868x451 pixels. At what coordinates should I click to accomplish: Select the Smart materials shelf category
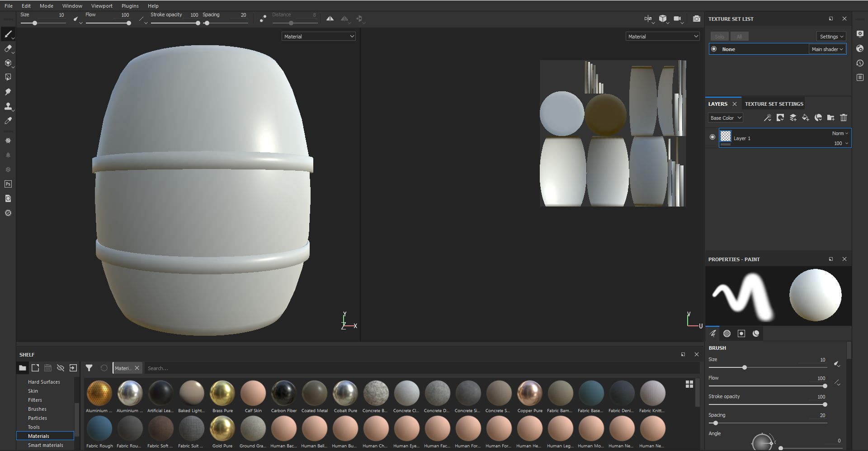coord(46,445)
